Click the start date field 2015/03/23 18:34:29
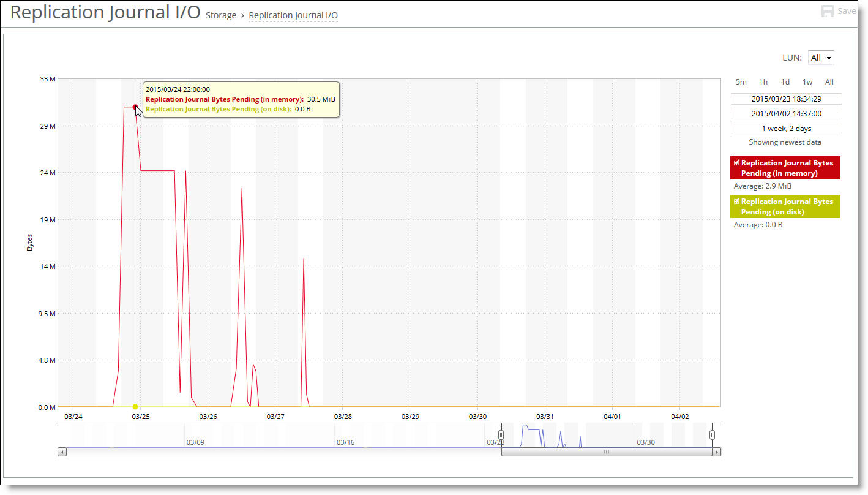The image size is (868, 495). click(786, 99)
